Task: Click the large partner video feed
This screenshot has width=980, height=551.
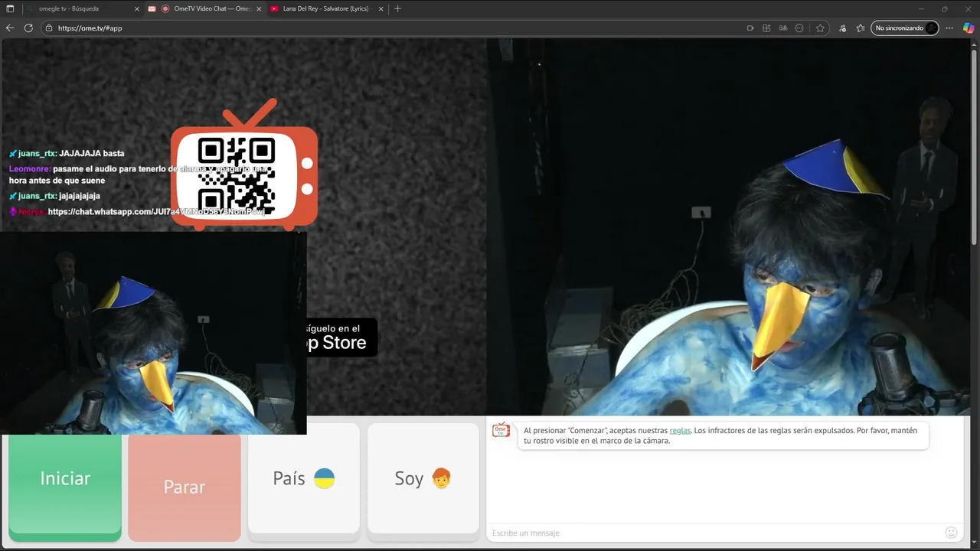Action: (729, 227)
